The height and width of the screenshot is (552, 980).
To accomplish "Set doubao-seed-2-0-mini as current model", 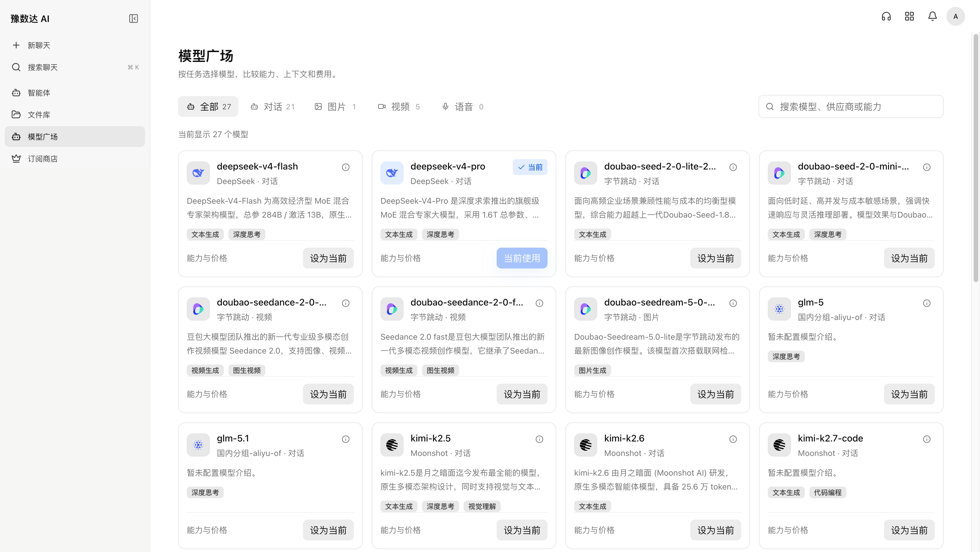I will coord(909,258).
